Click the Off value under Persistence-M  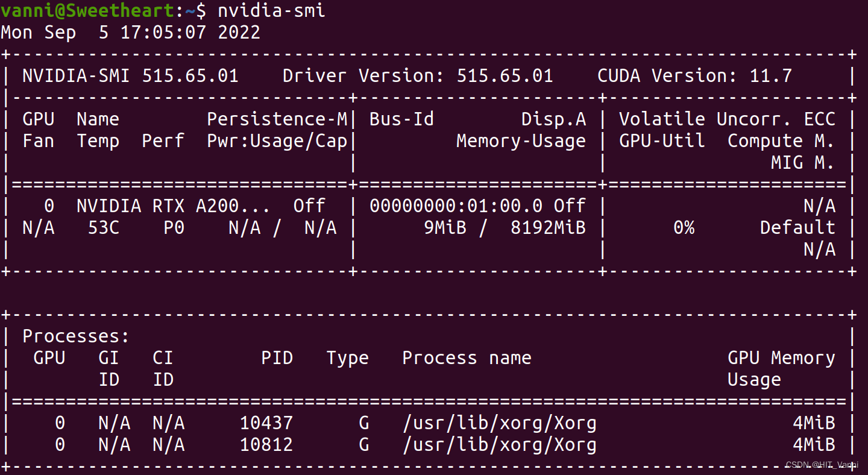point(310,206)
